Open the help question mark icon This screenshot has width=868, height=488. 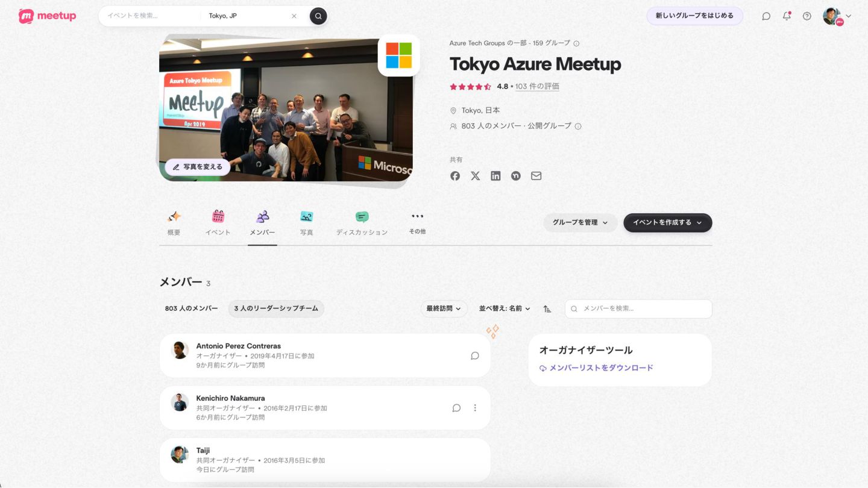pos(807,16)
